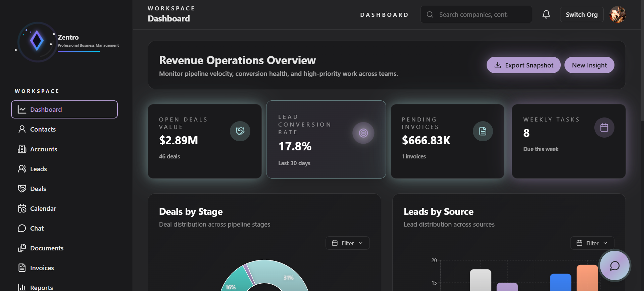Click the Accounts building icon in sidebar
644x291 pixels.
pos(22,149)
